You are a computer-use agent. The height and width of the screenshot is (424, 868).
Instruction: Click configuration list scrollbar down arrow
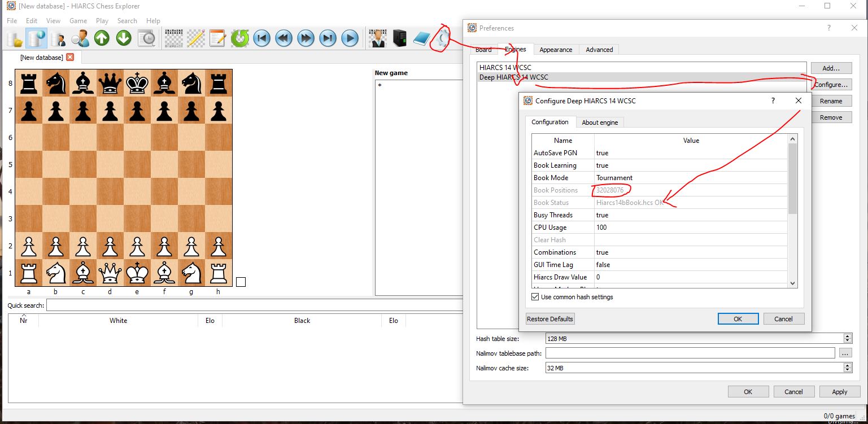click(792, 283)
